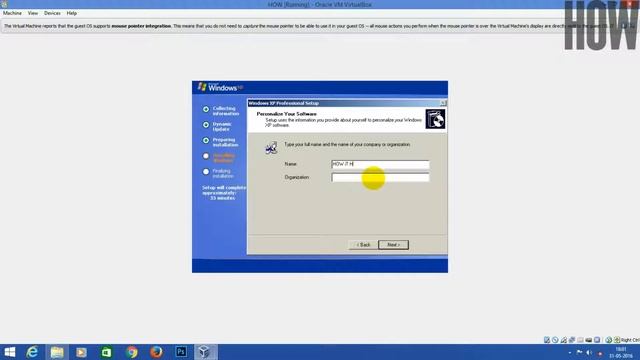Click the Dynamic Update step
The height and width of the screenshot is (360, 640).
(x=217, y=126)
